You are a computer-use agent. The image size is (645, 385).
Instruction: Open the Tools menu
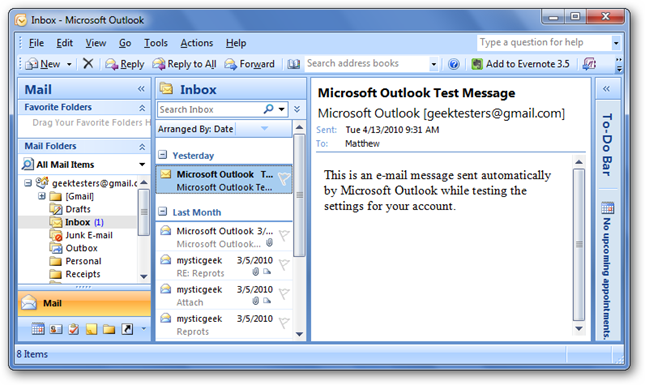(156, 43)
